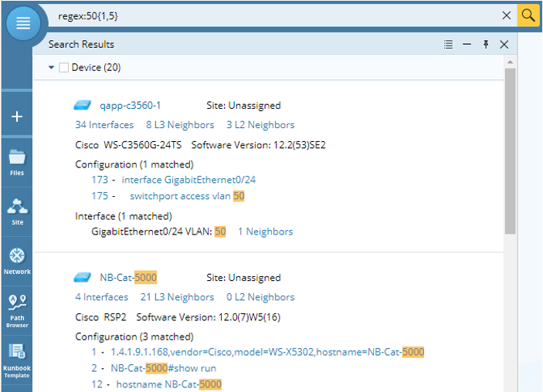Click the results scrollbar thumb

pos(510,151)
